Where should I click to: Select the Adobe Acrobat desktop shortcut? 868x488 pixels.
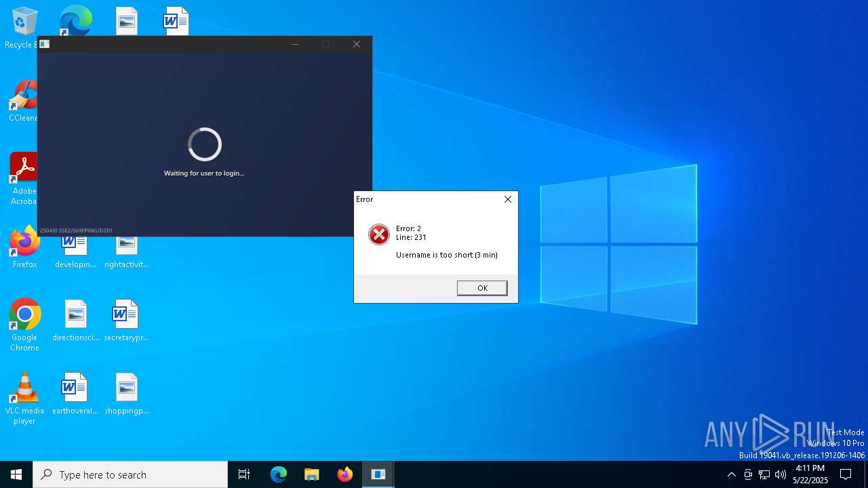tap(24, 179)
